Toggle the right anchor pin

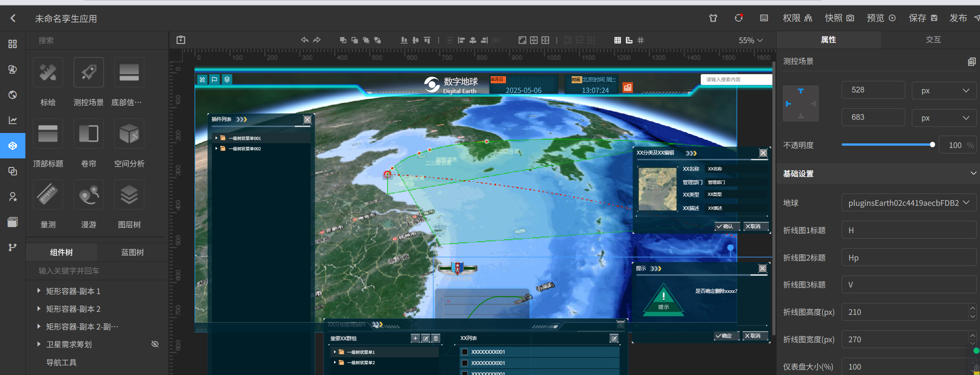[813, 104]
